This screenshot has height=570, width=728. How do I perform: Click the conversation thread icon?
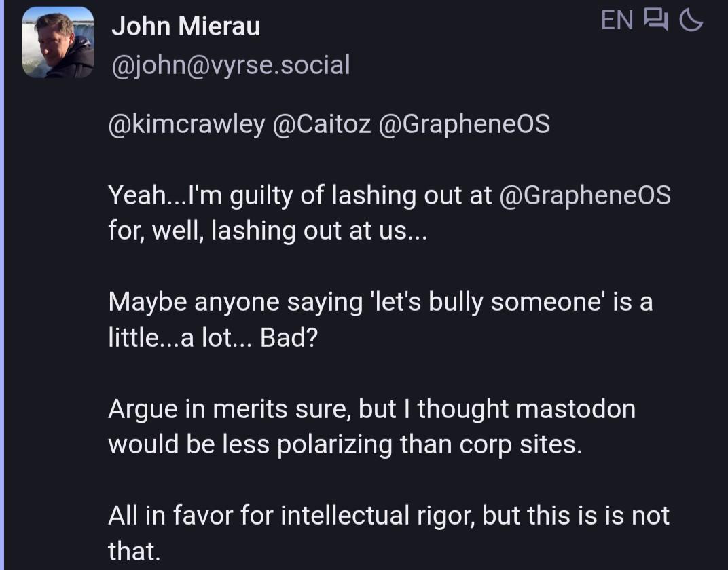click(655, 20)
